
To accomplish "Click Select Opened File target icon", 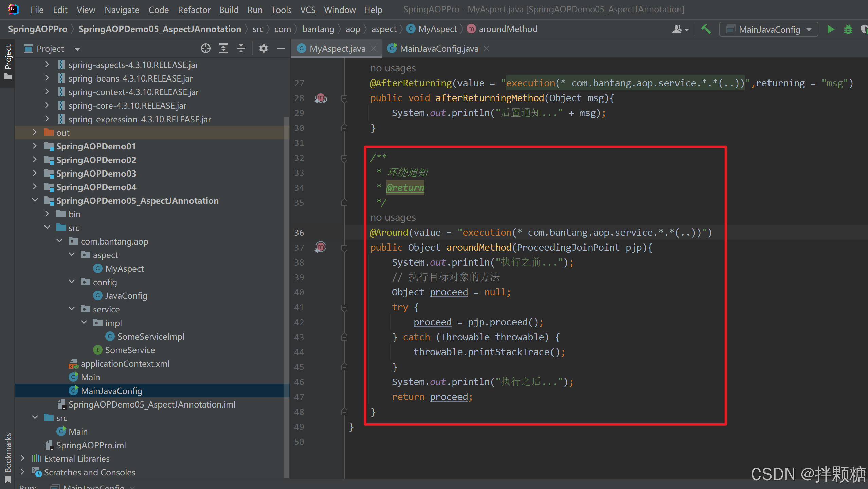I will 205,49.
